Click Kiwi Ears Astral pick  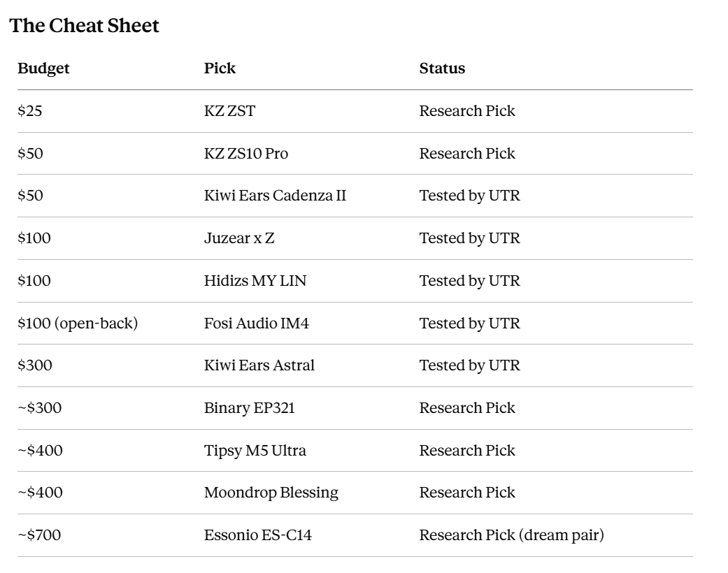point(259,365)
